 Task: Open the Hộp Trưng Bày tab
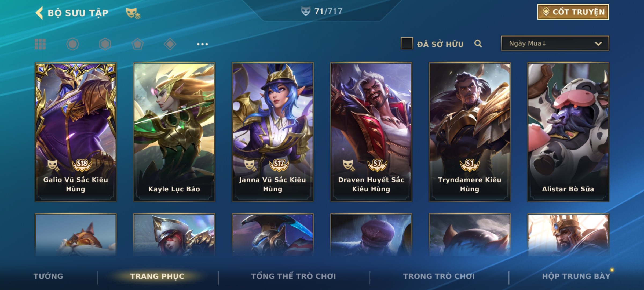tap(576, 276)
